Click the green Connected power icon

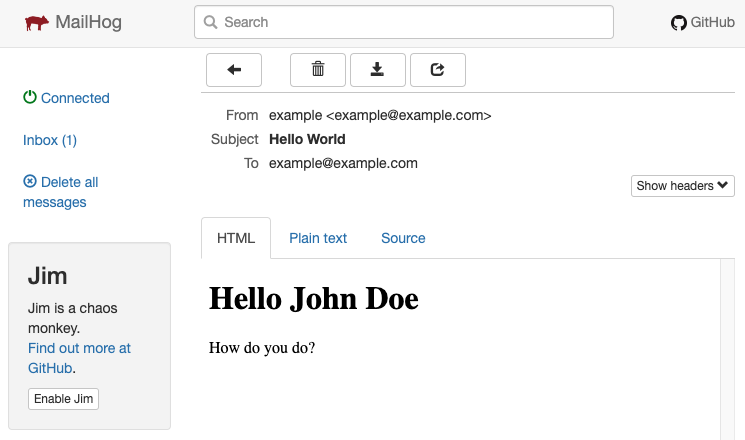click(x=30, y=97)
